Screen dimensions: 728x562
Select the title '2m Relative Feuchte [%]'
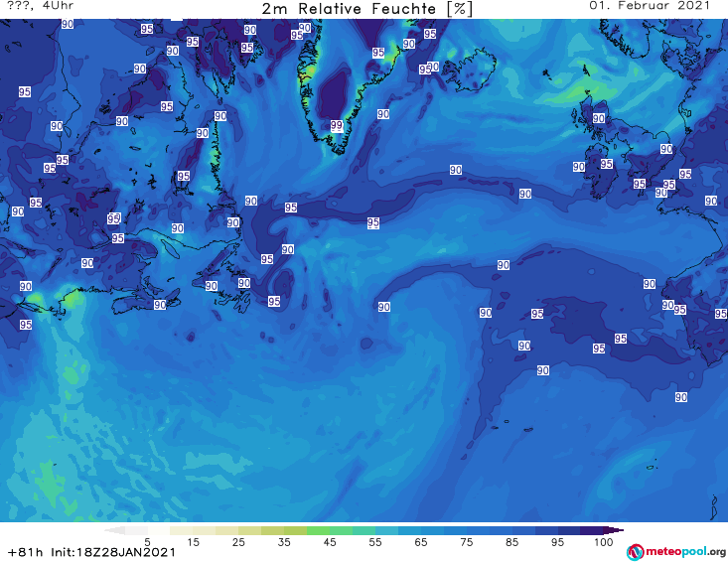pyautogui.click(x=366, y=9)
